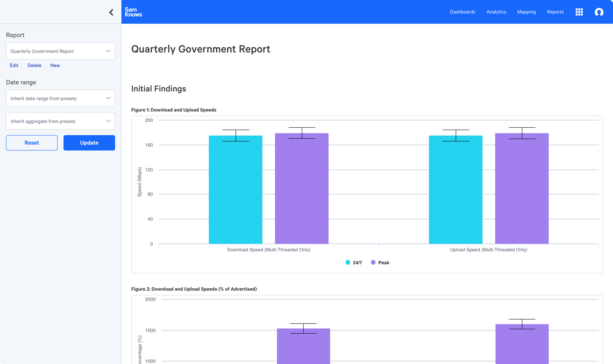Screen dimensions: 613x364
Task: Open the apps grid menu
Action: [579, 12]
